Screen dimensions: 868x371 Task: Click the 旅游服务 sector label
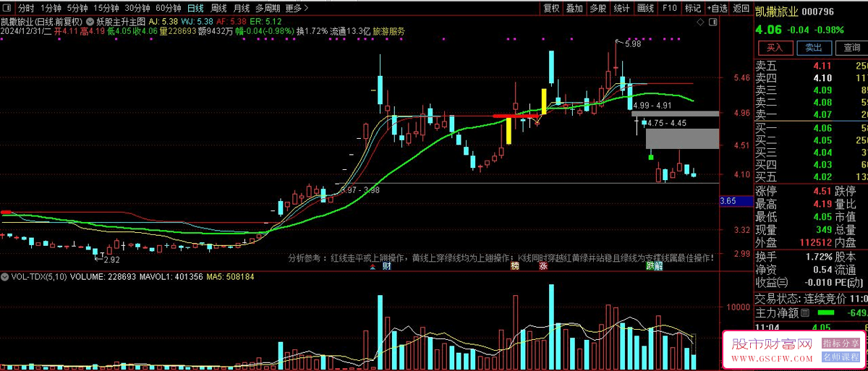tap(389, 32)
